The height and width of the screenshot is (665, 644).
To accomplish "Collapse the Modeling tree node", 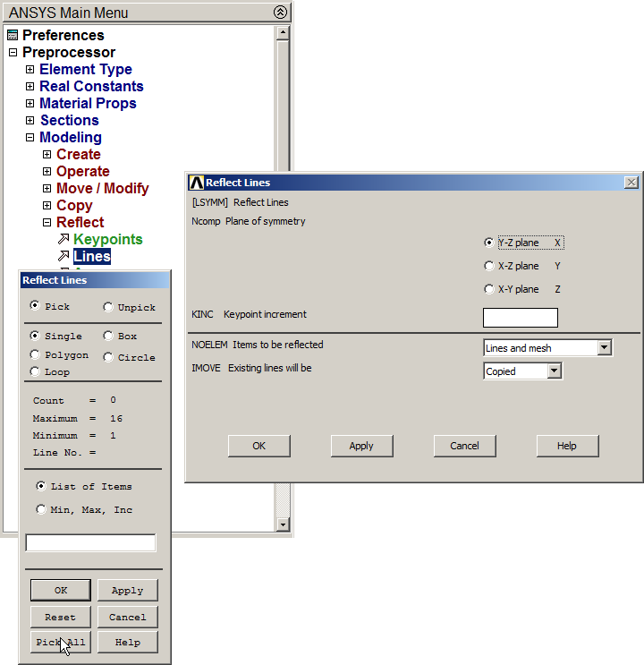I will [30, 138].
